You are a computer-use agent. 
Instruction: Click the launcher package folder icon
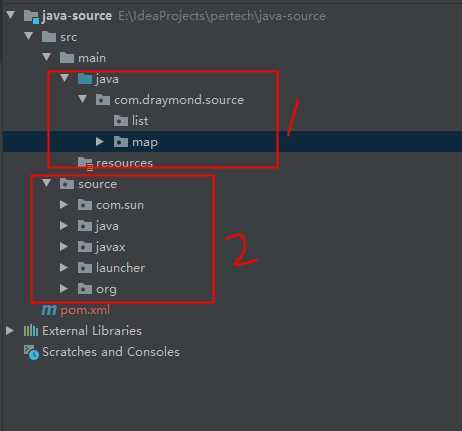[x=85, y=268]
